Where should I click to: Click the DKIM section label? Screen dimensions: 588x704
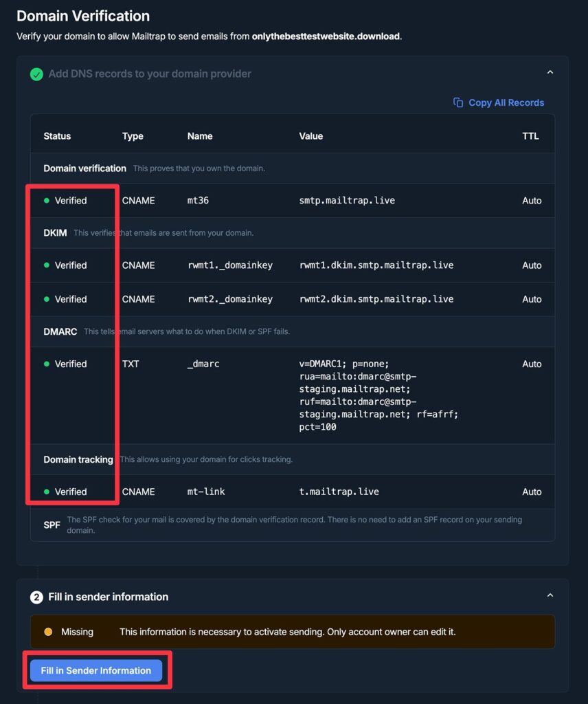55,233
